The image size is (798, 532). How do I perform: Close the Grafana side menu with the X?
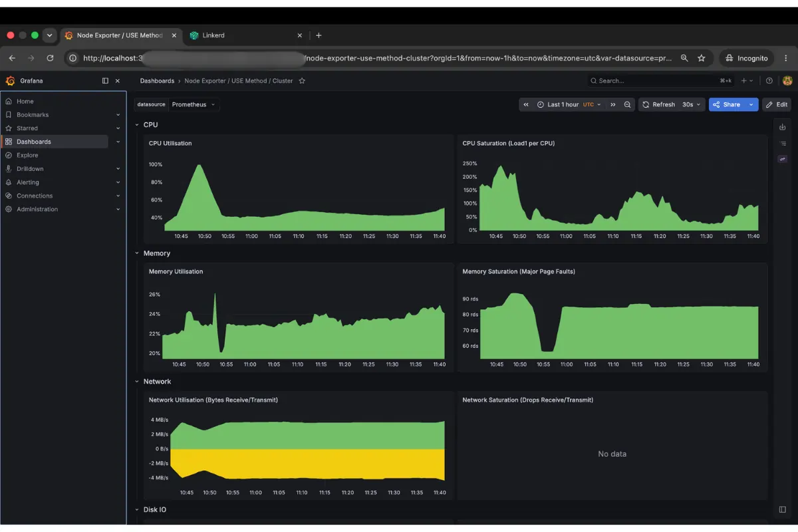118,80
